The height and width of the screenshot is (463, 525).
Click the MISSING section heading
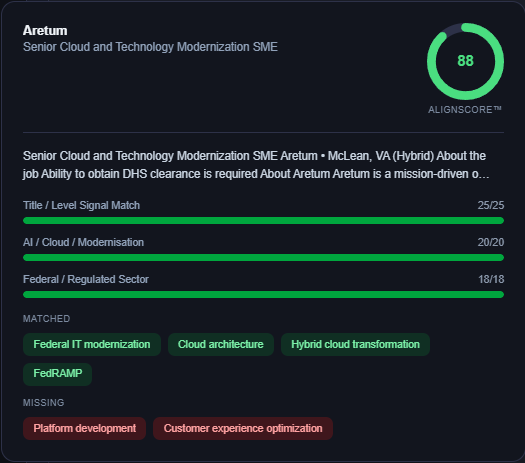point(44,402)
